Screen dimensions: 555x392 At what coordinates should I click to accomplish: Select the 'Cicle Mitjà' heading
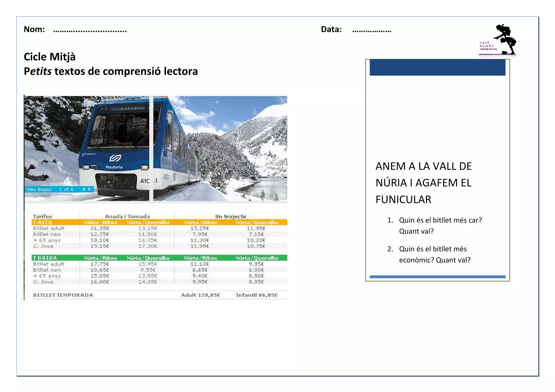[x=50, y=57]
